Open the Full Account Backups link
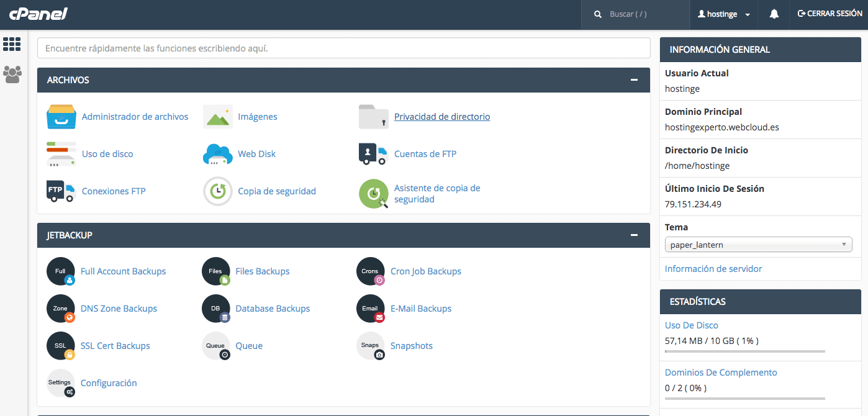 click(x=123, y=271)
